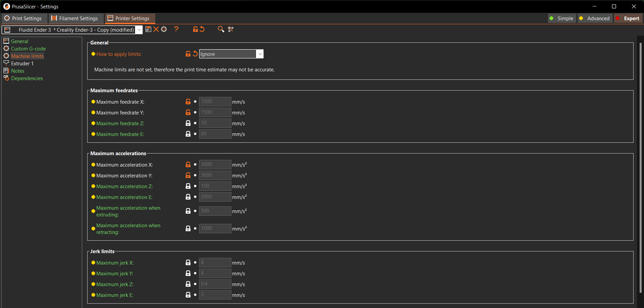Click the 'How to apply limits:' label
This screenshot has height=308, width=644.
(119, 54)
